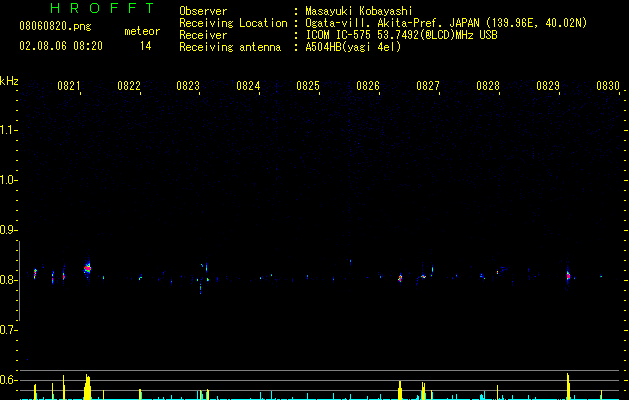Click the 1.0 kHz axis label
This screenshot has width=629, height=400.
[8, 180]
